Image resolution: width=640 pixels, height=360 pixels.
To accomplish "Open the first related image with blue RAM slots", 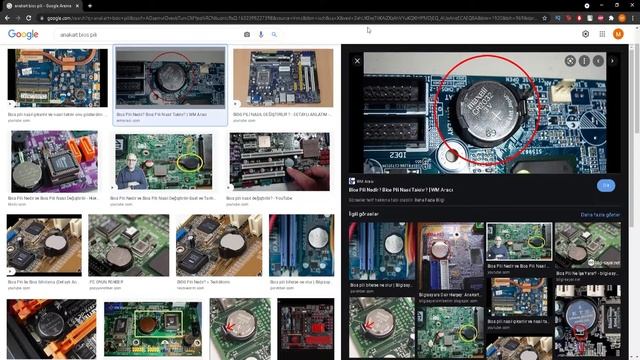I will [382, 251].
